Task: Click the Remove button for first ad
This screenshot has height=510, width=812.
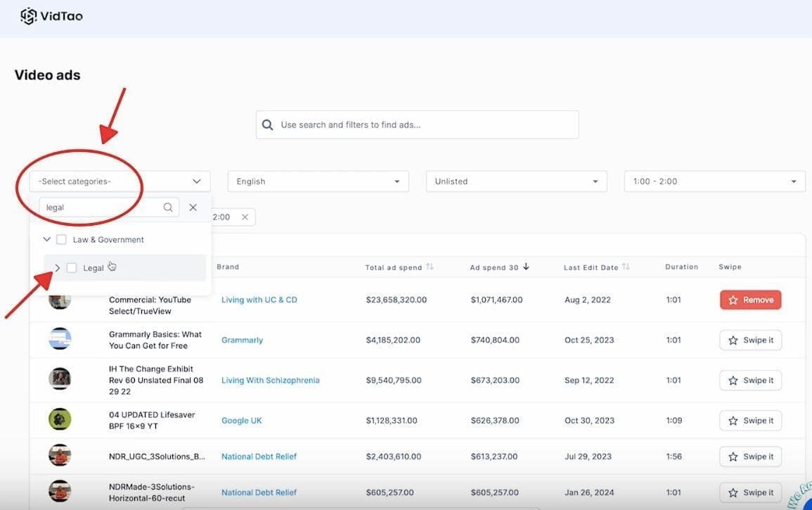Action: (x=750, y=300)
